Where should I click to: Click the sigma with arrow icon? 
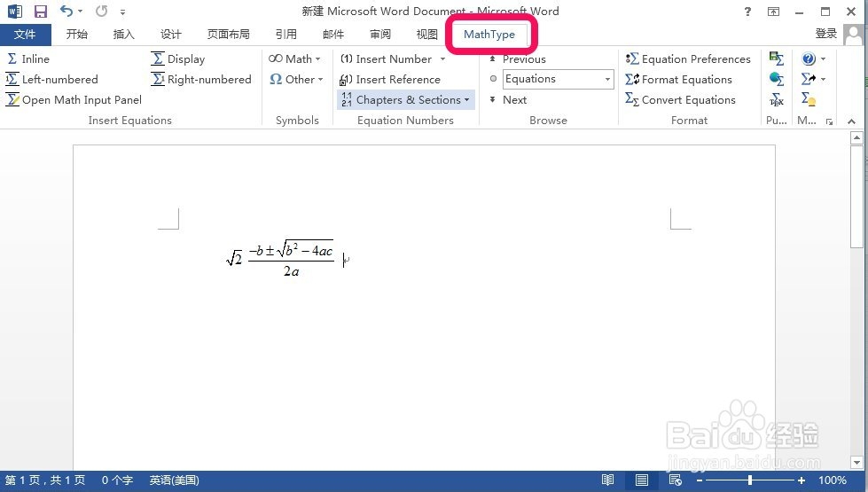click(x=809, y=79)
